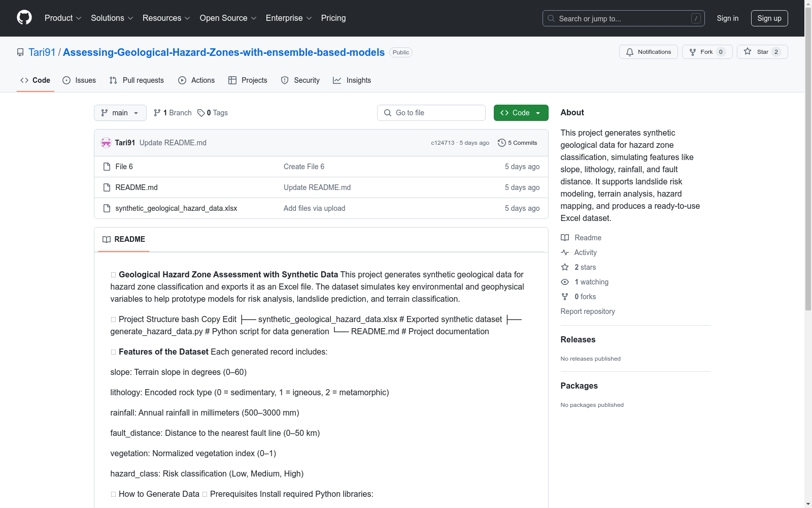
Task: Switch to the Security tab
Action: pyautogui.click(x=300, y=80)
